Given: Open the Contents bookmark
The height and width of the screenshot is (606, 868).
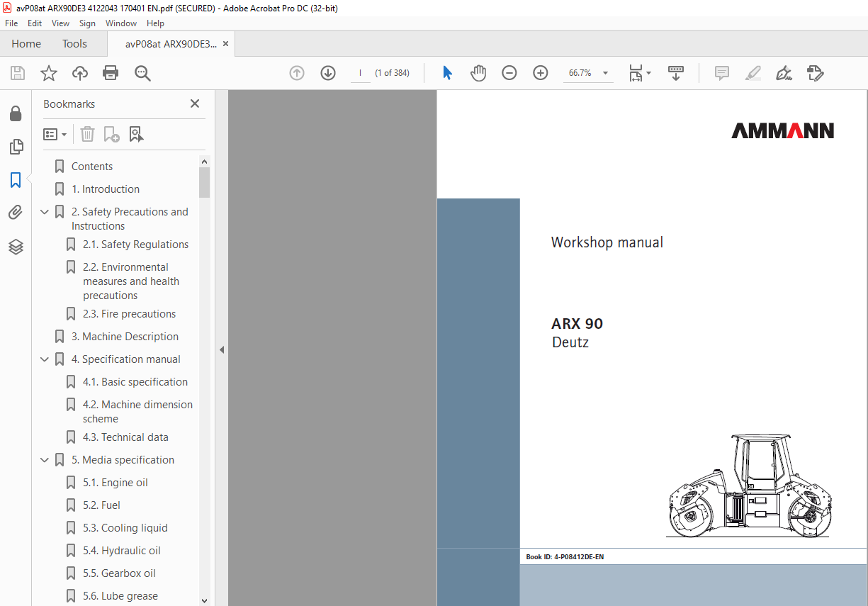Looking at the screenshot, I should click(92, 167).
